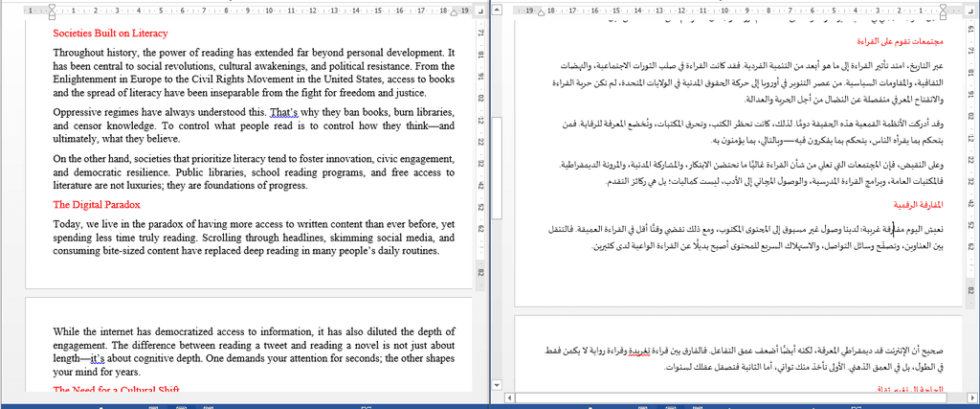Click the paragraph starting 'While the internet'
Screen dimensions: 980x409
254,352
